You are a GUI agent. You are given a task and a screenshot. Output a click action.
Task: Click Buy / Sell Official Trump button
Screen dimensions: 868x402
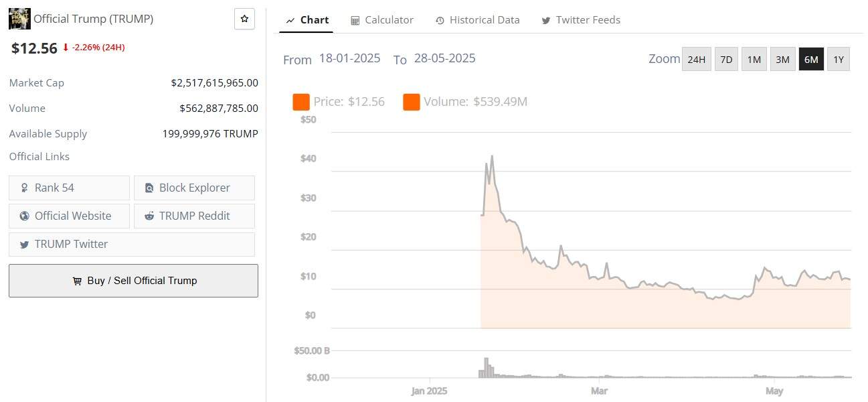pyautogui.click(x=133, y=281)
